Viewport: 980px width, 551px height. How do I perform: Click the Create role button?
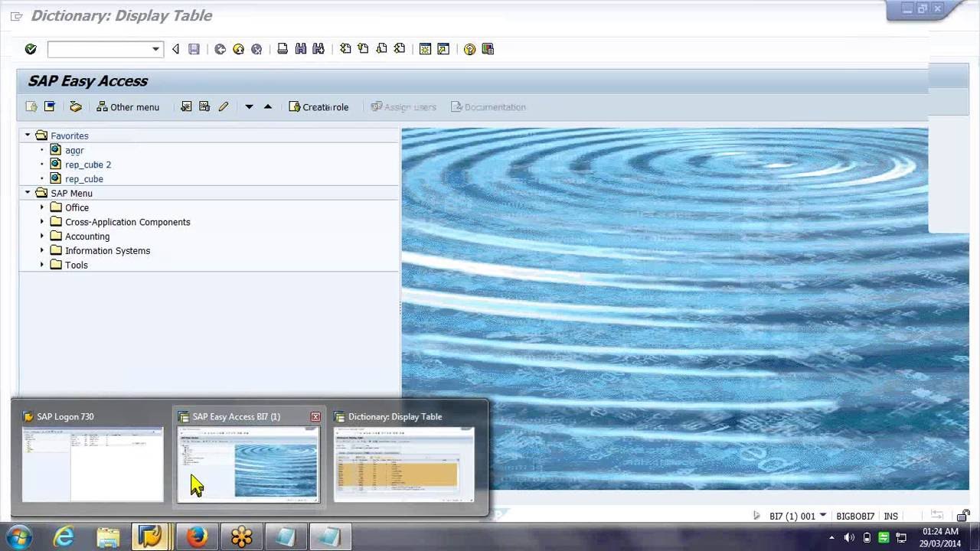(x=318, y=107)
